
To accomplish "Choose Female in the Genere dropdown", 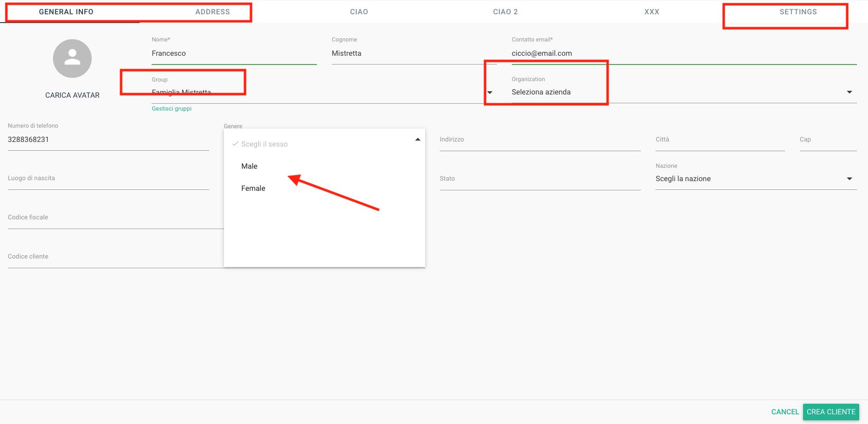I will (x=253, y=188).
